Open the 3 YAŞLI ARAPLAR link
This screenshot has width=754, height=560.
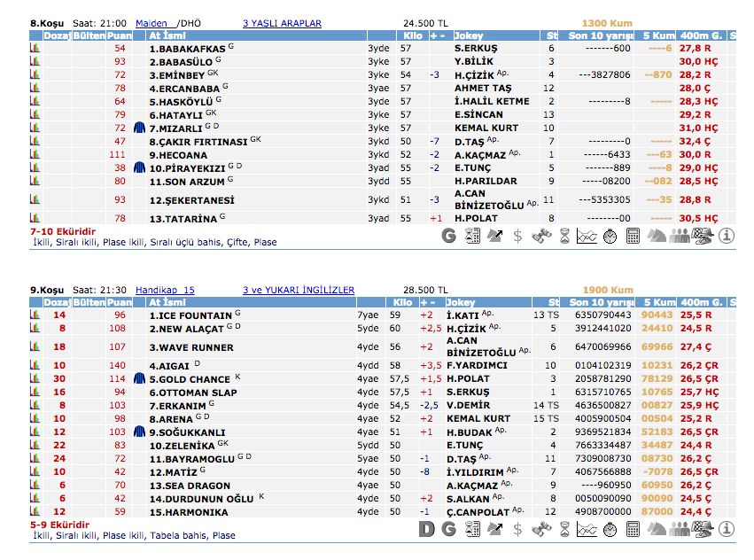coord(282,23)
